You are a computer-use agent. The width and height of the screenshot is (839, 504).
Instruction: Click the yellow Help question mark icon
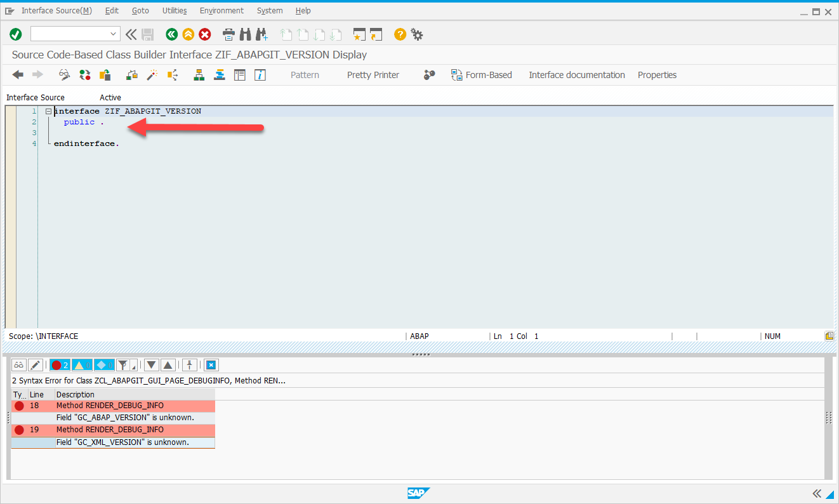click(400, 34)
